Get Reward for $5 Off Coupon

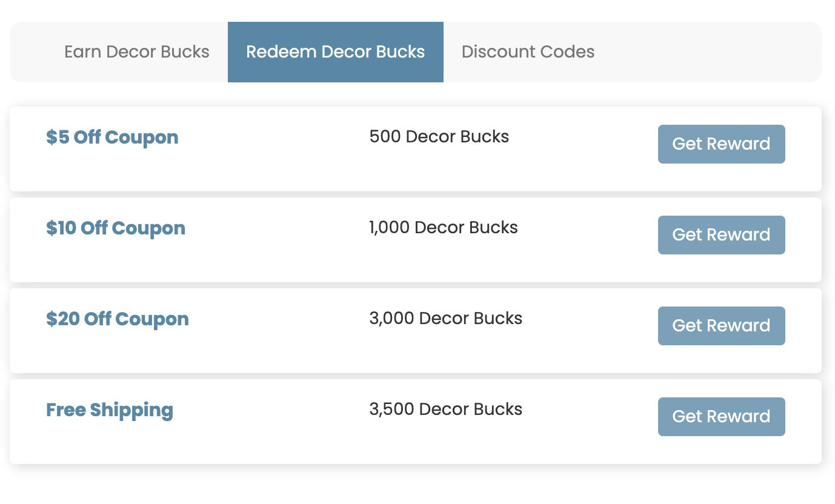721,144
